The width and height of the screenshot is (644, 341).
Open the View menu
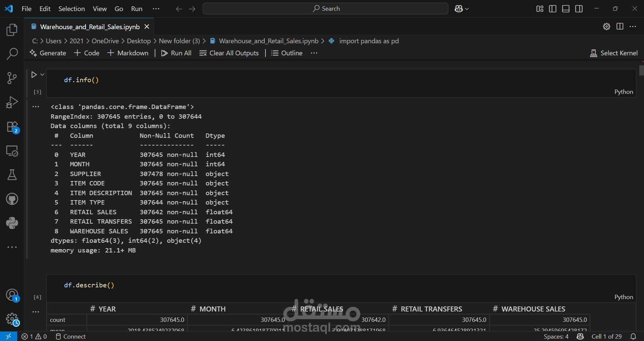point(100,9)
